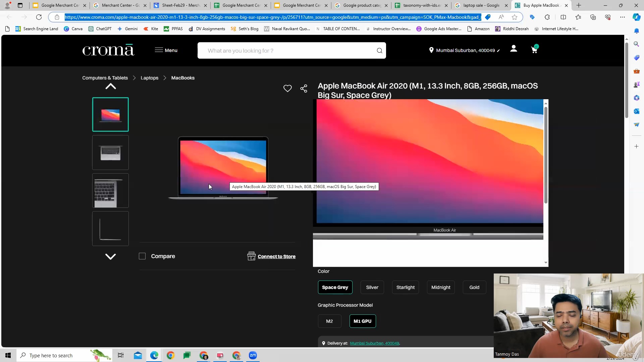Image resolution: width=644 pixels, height=362 pixels.
Task: Open a new browser tab with the plus button
Action: point(579,5)
